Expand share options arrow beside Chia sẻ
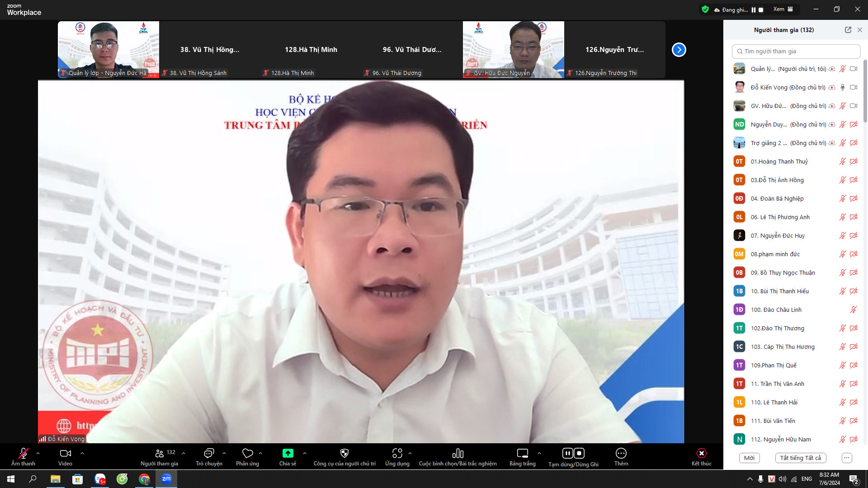Image resolution: width=868 pixels, height=488 pixels. (305, 453)
